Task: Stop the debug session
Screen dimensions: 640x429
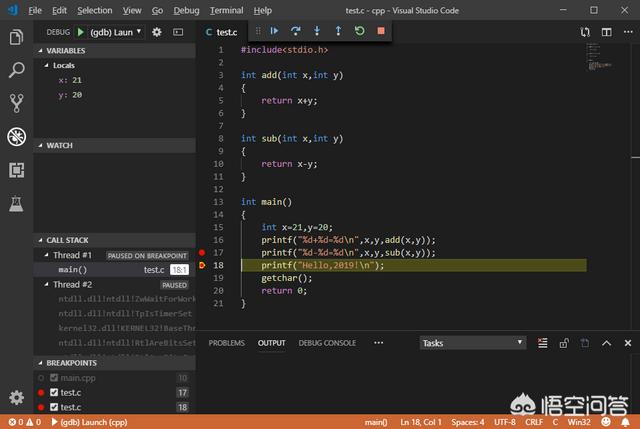Action: click(x=381, y=31)
